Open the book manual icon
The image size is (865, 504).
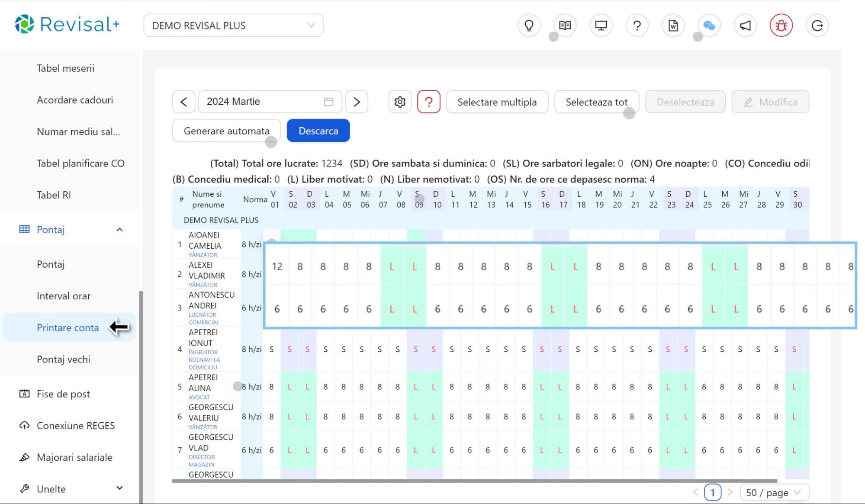(x=565, y=26)
